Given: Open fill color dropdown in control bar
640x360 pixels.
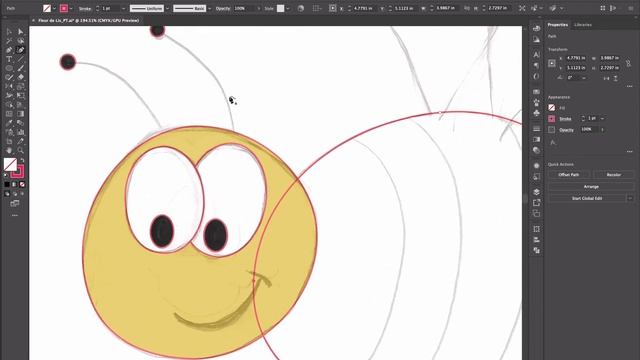Looking at the screenshot, I should 54,8.
